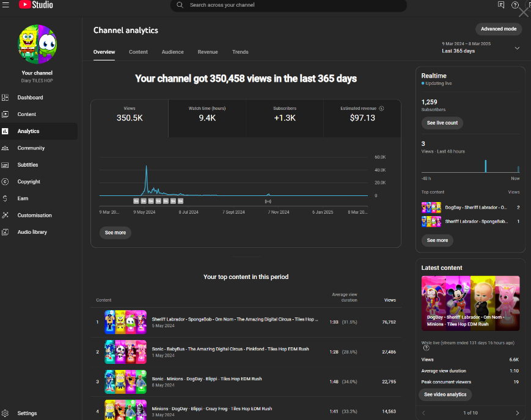
Task: Switch to the Audience tab
Action: (x=172, y=52)
